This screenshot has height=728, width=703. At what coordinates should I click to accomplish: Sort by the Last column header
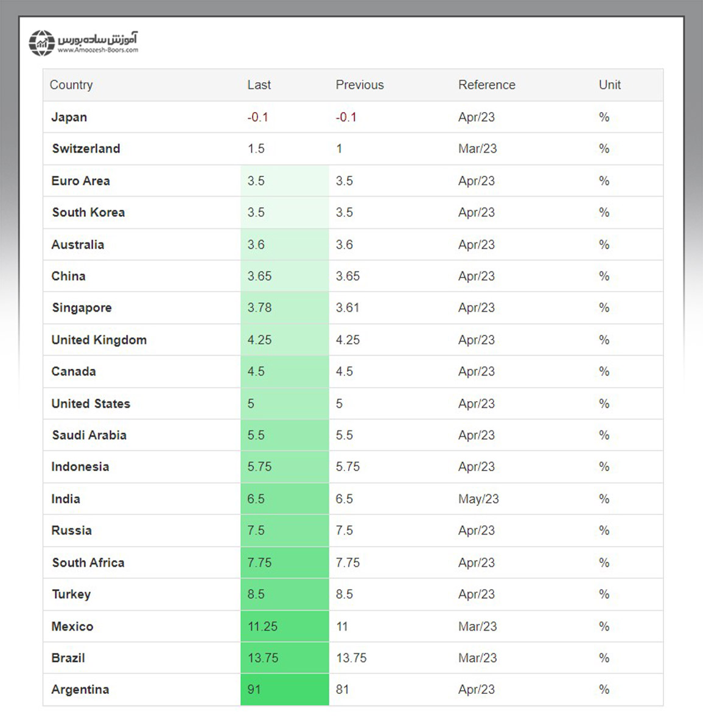(259, 85)
